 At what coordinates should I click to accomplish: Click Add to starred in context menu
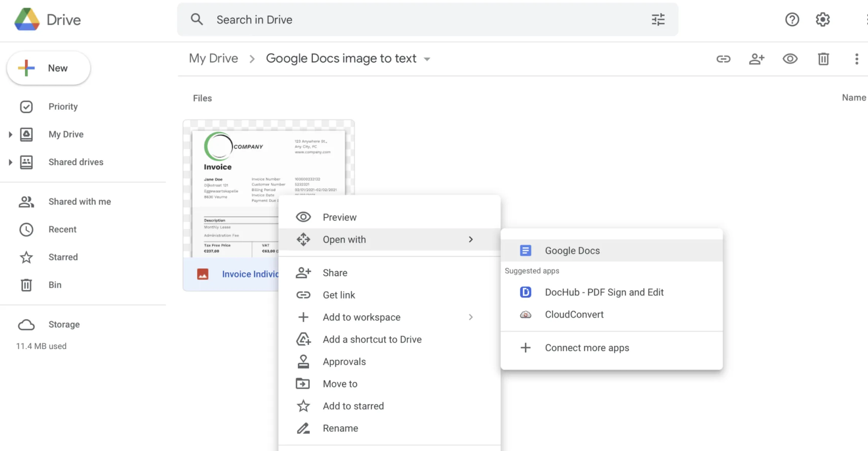(x=353, y=406)
